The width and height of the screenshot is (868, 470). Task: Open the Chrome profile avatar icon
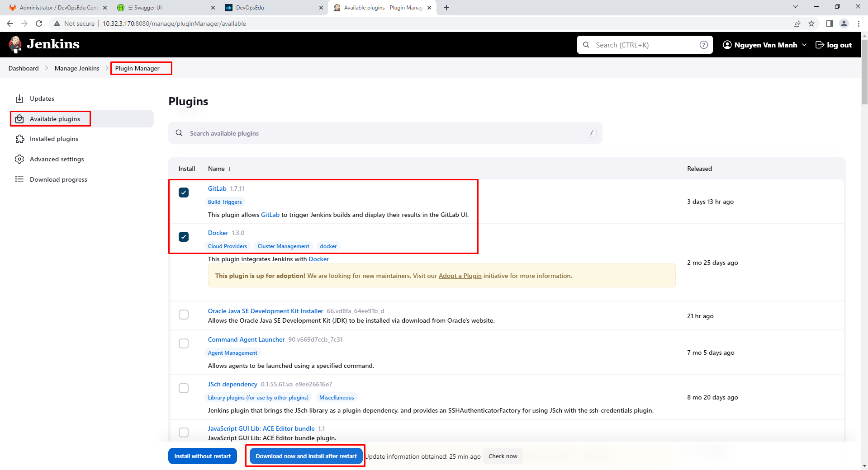(x=844, y=23)
